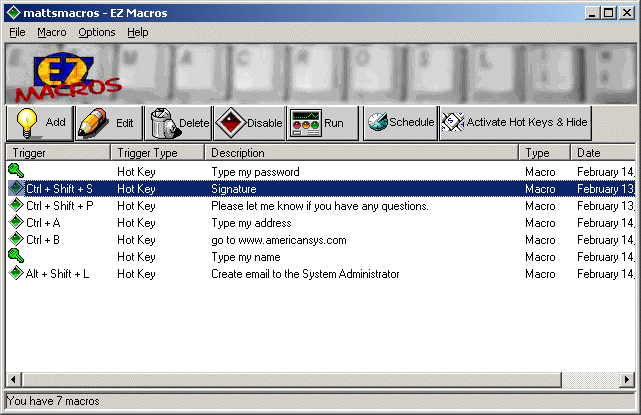This screenshot has height=415, width=641.
Task: Select the Type my password description
Action: click(256, 172)
